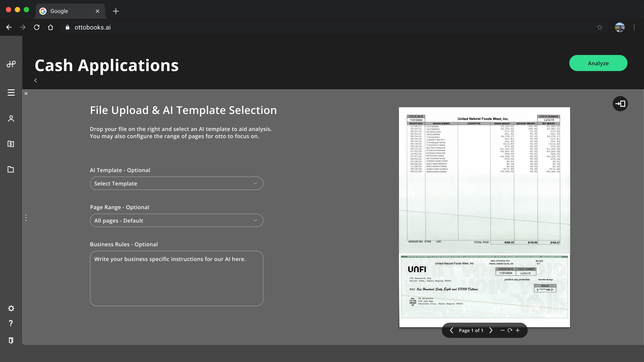Close the upload panel with X
The image size is (644, 362).
(26, 93)
